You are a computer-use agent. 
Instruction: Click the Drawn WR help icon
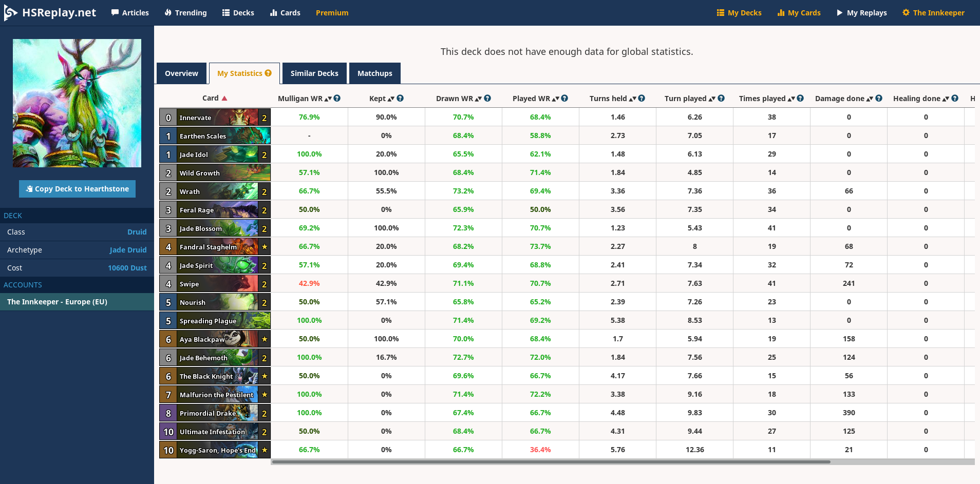487,98
